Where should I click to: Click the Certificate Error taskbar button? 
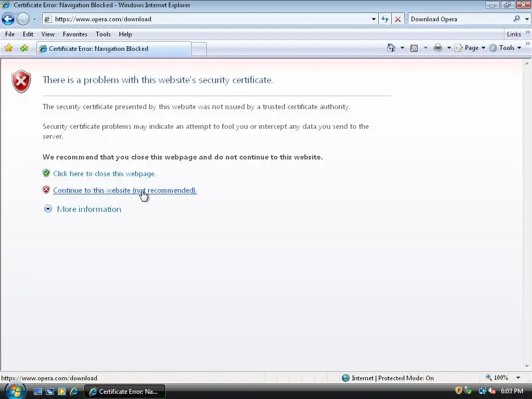click(x=124, y=392)
